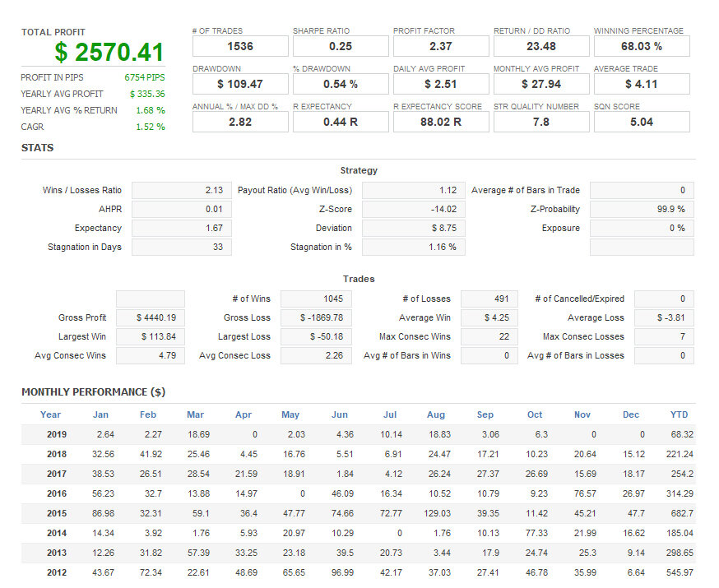Click Average Trade box $ 4.11
719x588 pixels.
tap(642, 85)
